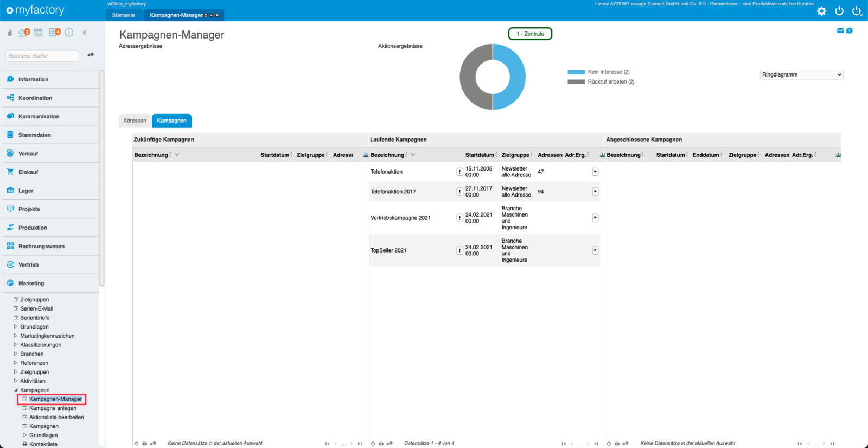Click into the Business-Suche field
868x448 pixels.
(42, 56)
